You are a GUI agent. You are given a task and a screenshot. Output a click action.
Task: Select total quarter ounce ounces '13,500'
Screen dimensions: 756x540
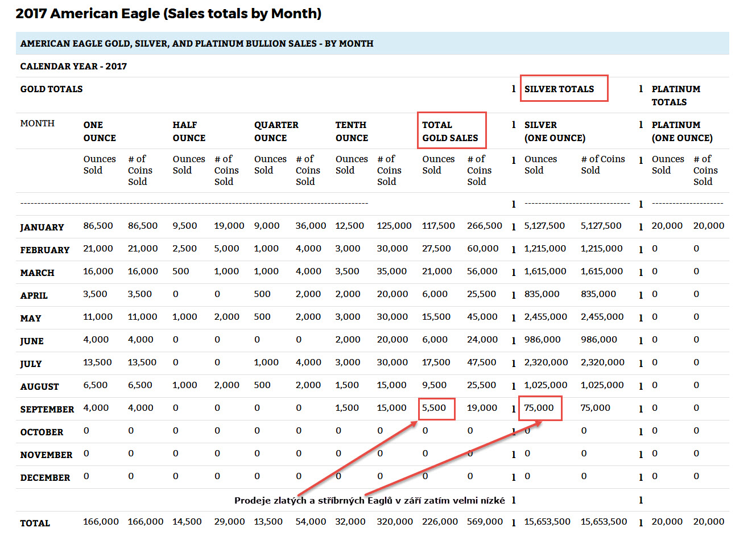point(268,522)
